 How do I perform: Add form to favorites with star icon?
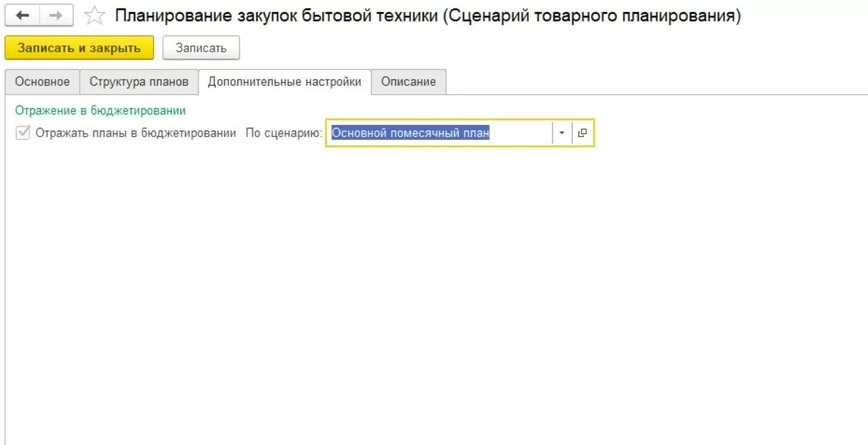tap(93, 16)
